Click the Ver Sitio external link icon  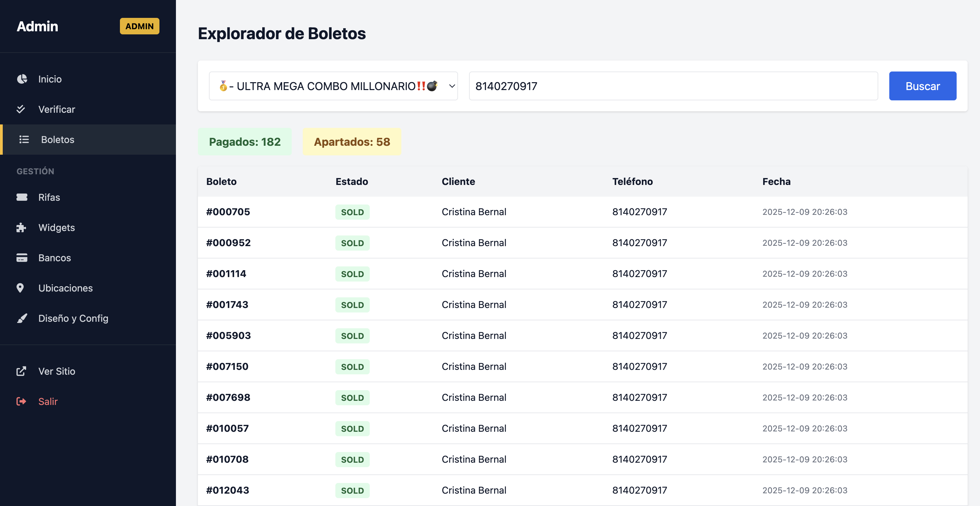21,371
